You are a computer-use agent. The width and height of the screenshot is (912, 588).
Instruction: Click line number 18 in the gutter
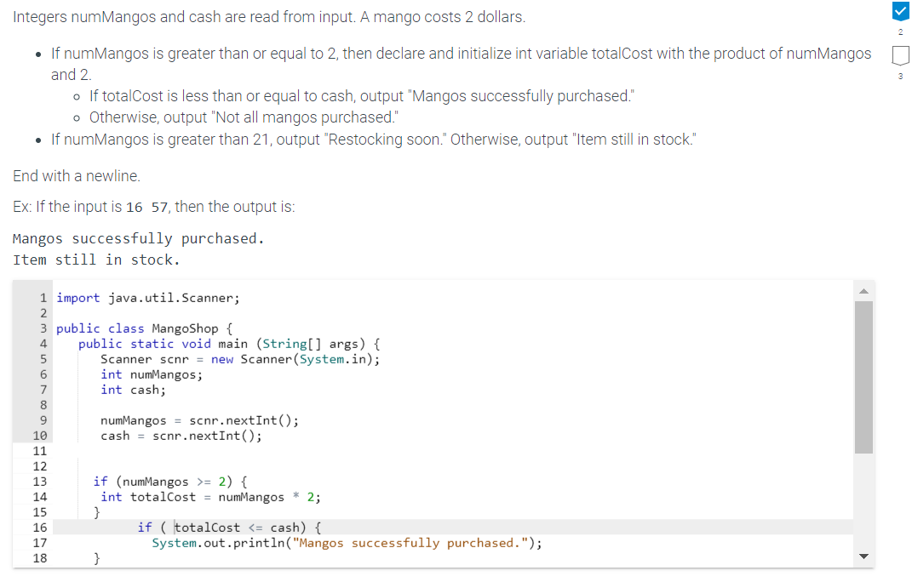(39, 558)
